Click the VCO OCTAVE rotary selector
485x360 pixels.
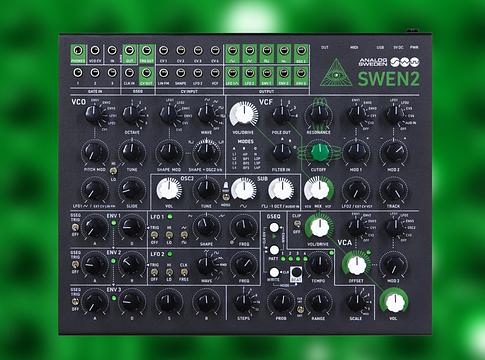pos(132,115)
